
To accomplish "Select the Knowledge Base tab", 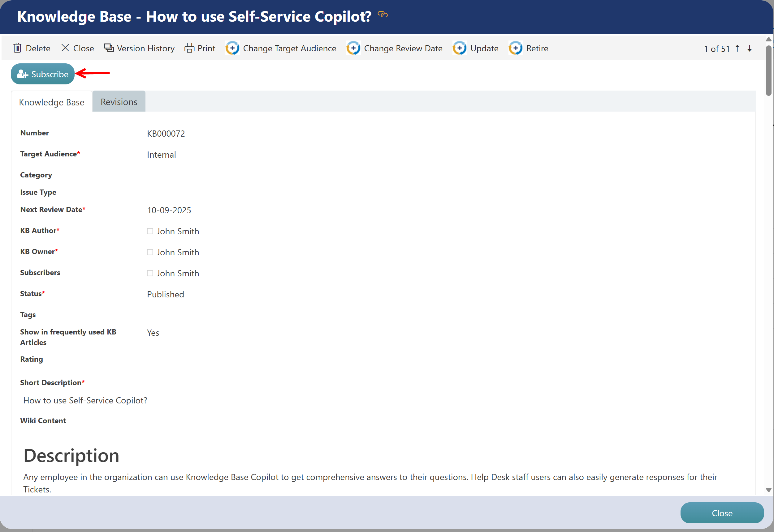I will click(52, 102).
